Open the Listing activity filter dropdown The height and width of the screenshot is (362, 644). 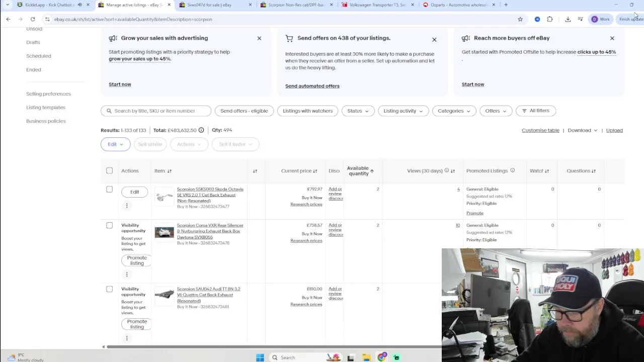403,111
